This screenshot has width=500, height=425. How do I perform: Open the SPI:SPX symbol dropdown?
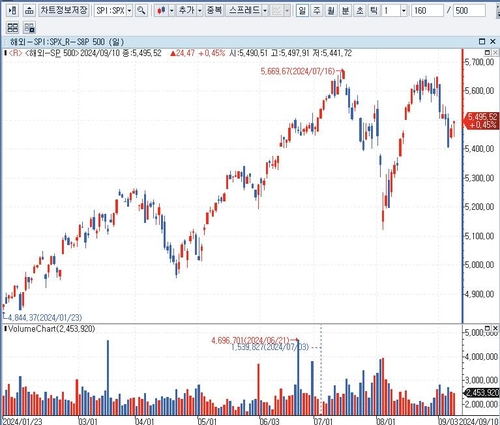(x=129, y=11)
